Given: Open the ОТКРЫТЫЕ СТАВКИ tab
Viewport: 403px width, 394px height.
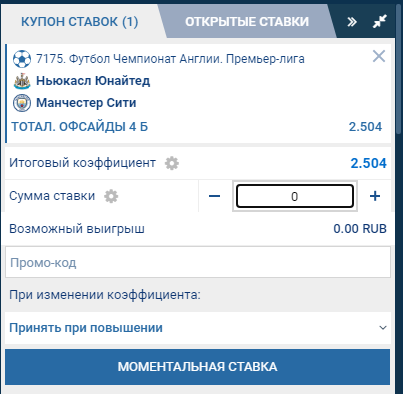Looking at the screenshot, I should click(247, 22).
